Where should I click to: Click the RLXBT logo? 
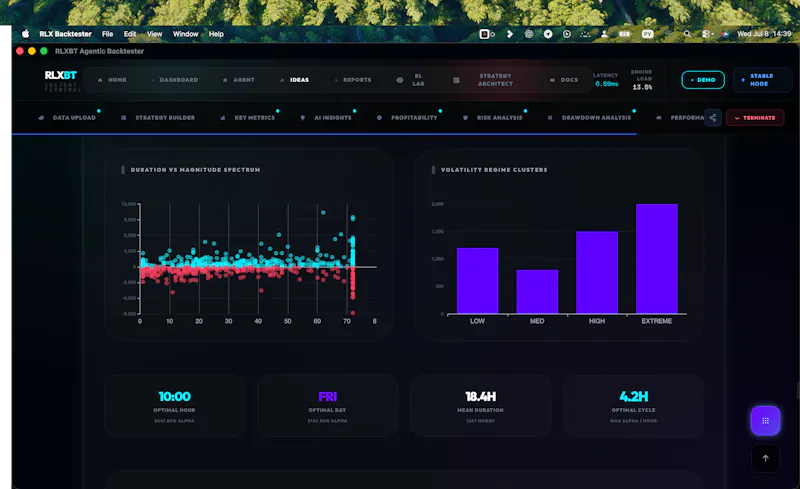point(61,76)
